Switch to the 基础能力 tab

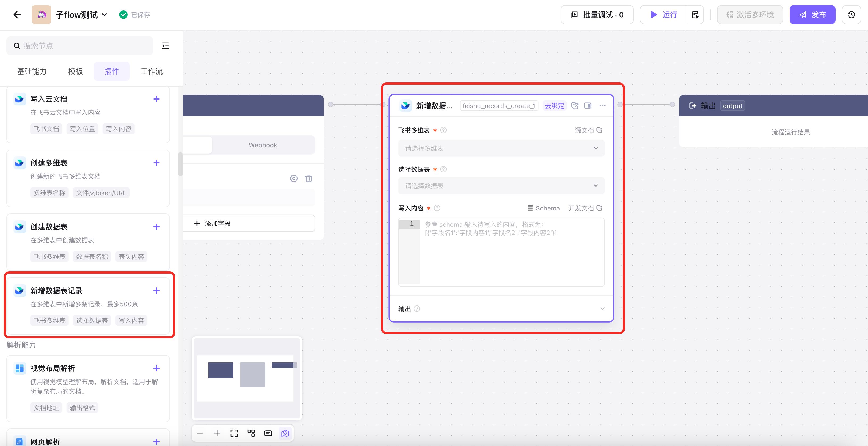tap(32, 71)
